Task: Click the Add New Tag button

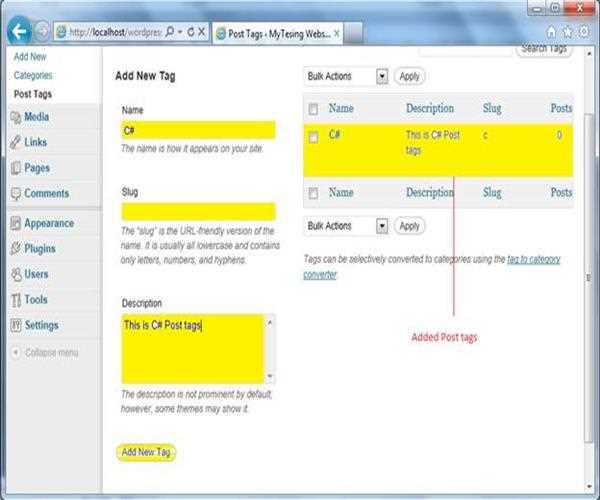Action: click(147, 452)
